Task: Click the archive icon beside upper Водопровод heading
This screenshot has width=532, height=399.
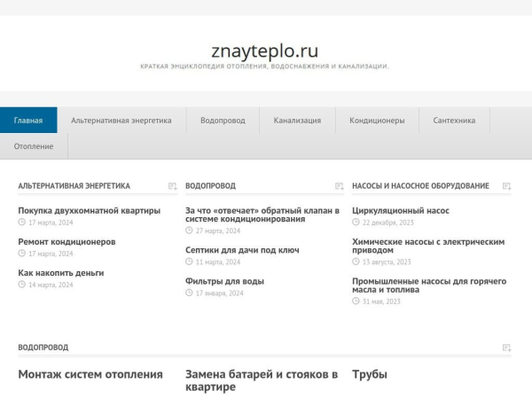Action: coord(340,186)
